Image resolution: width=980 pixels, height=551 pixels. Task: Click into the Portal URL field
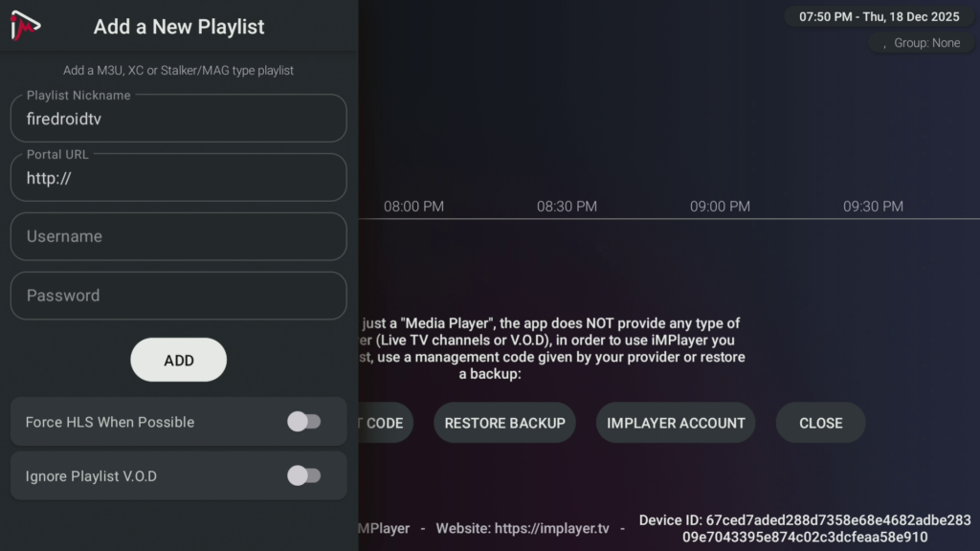(178, 178)
